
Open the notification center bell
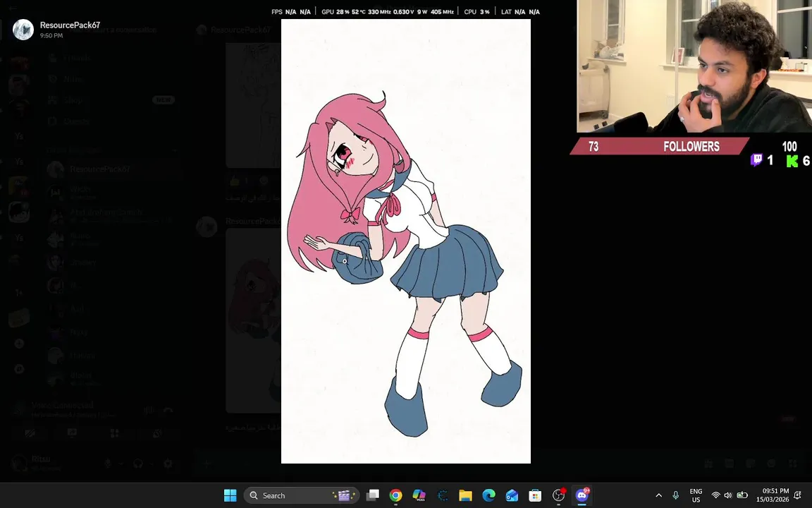(x=798, y=495)
